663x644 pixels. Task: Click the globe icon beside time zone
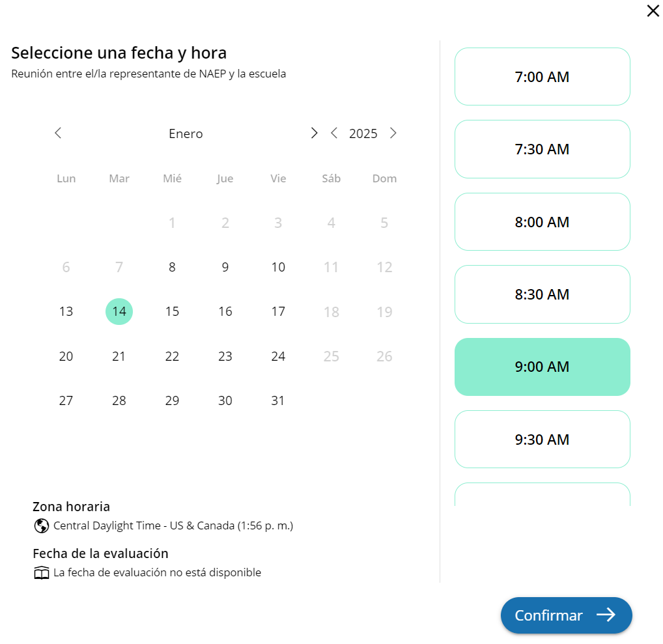(x=41, y=525)
